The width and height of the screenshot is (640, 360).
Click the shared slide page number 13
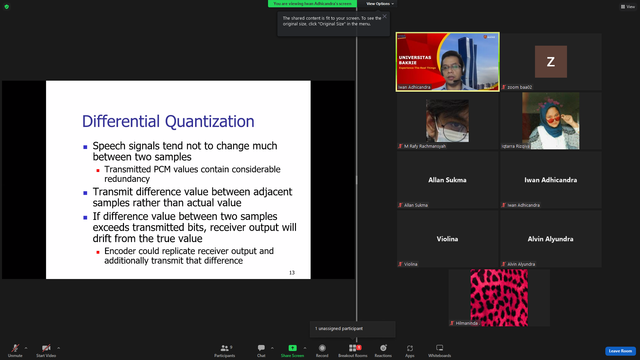[292, 273]
